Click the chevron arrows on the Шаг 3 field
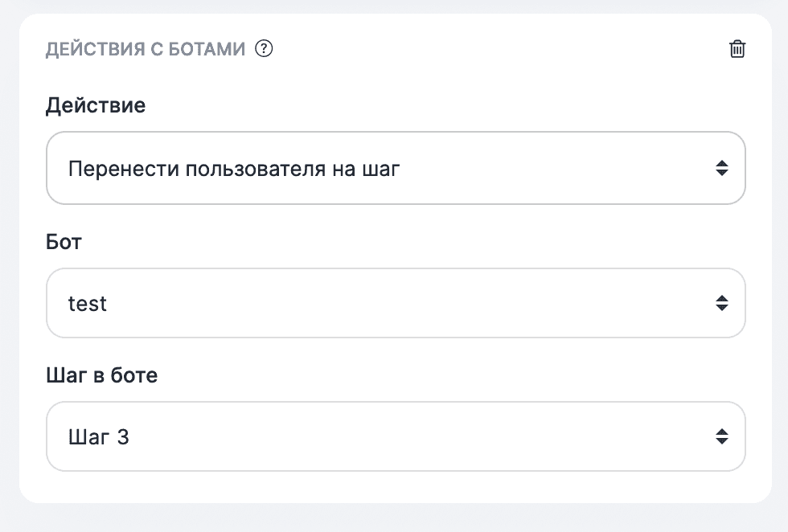This screenshot has height=532, width=788. (722, 436)
